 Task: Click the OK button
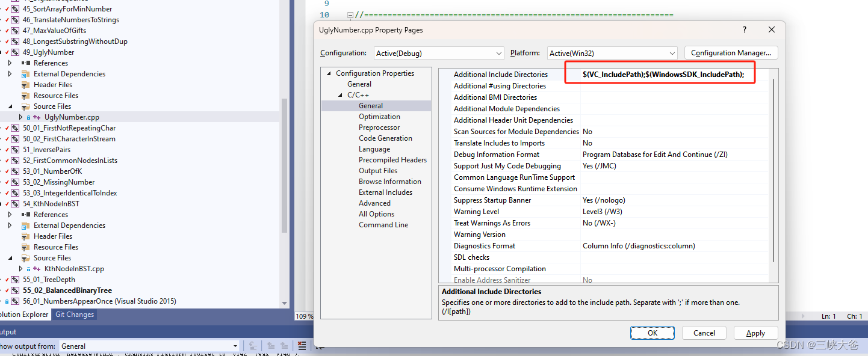(x=653, y=333)
